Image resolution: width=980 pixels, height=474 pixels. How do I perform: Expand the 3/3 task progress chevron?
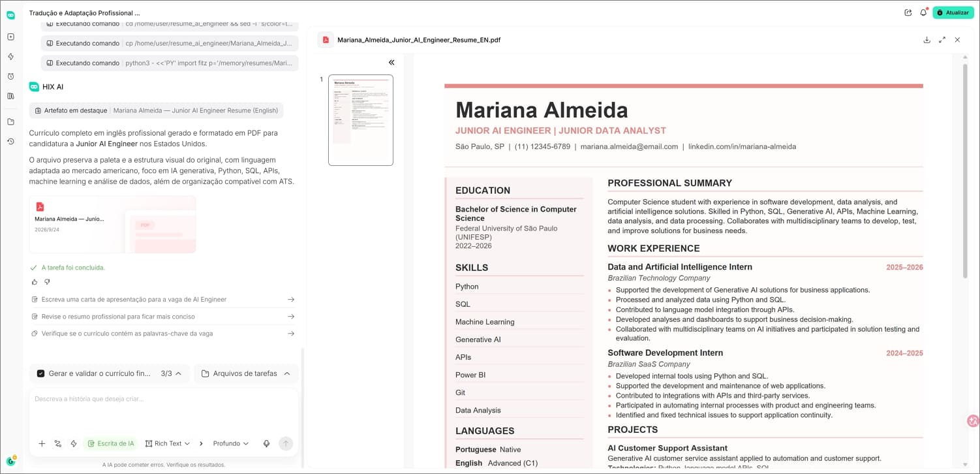[x=178, y=373]
